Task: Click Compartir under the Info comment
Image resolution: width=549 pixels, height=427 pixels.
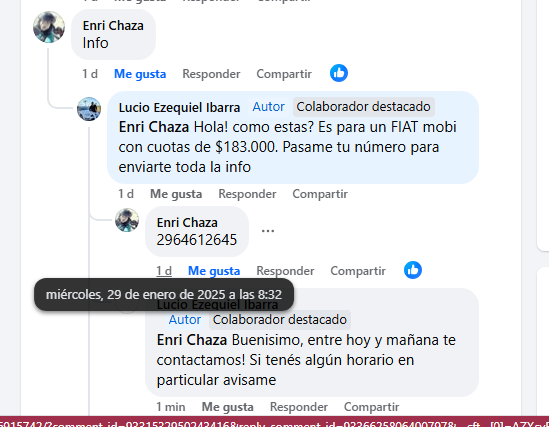Action: click(x=284, y=74)
